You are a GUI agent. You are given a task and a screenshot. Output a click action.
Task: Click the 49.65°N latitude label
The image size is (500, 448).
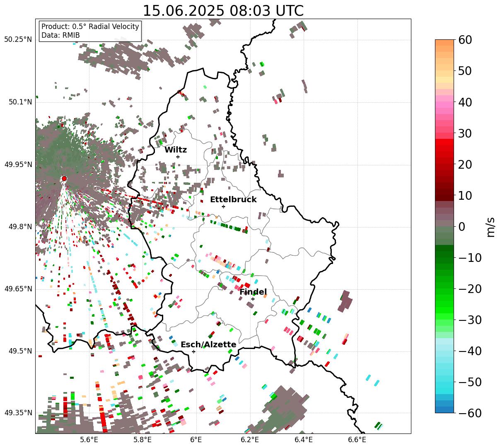pyautogui.click(x=18, y=289)
